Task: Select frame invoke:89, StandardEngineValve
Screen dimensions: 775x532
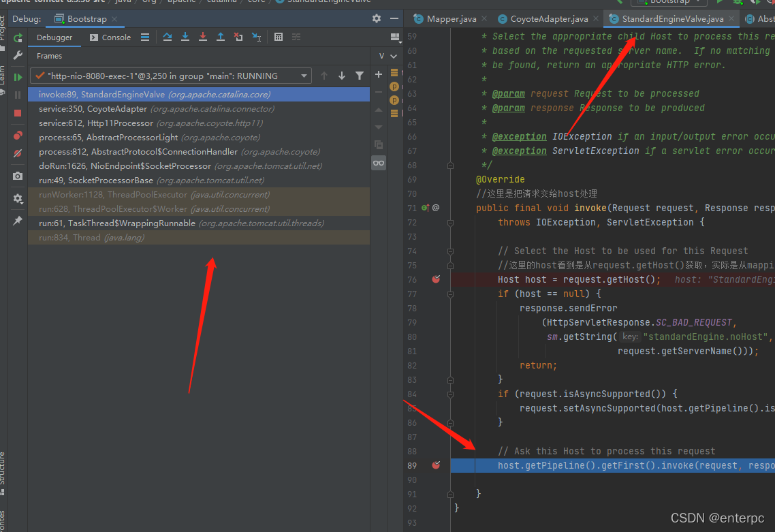Action: [x=199, y=95]
